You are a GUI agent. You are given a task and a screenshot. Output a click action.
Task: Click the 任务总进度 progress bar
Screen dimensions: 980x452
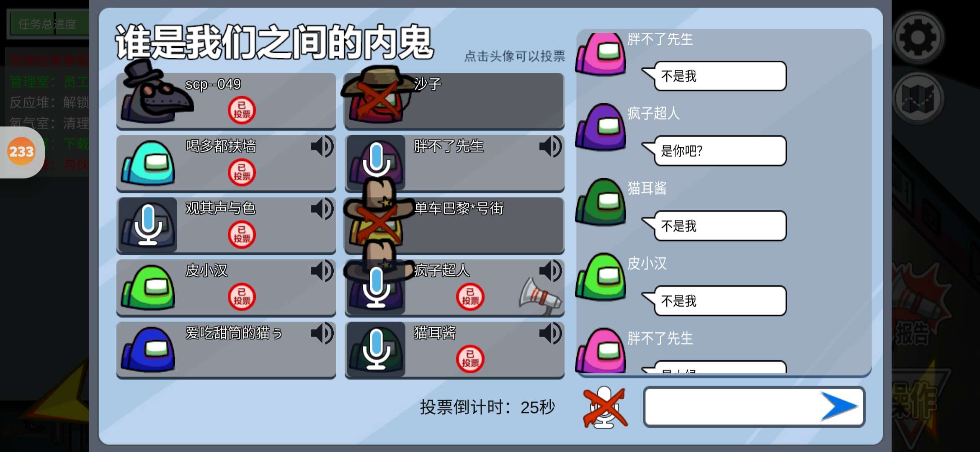click(x=48, y=24)
